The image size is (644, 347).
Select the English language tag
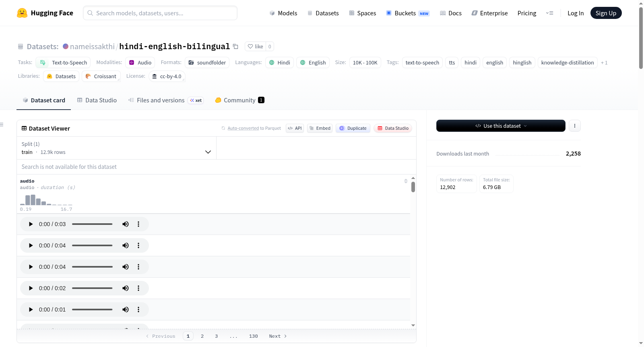(x=313, y=62)
